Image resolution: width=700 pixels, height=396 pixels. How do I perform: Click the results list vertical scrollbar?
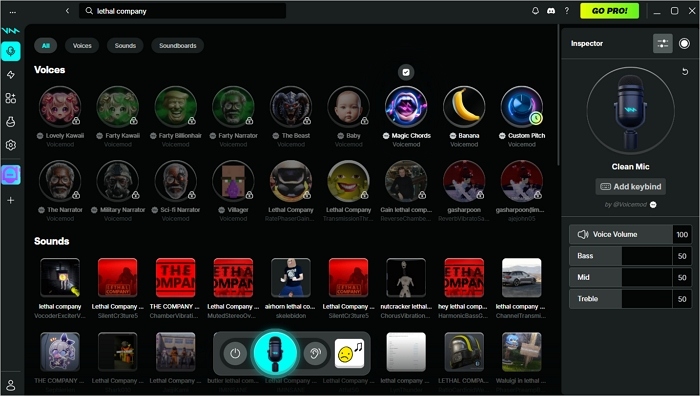coord(558,96)
